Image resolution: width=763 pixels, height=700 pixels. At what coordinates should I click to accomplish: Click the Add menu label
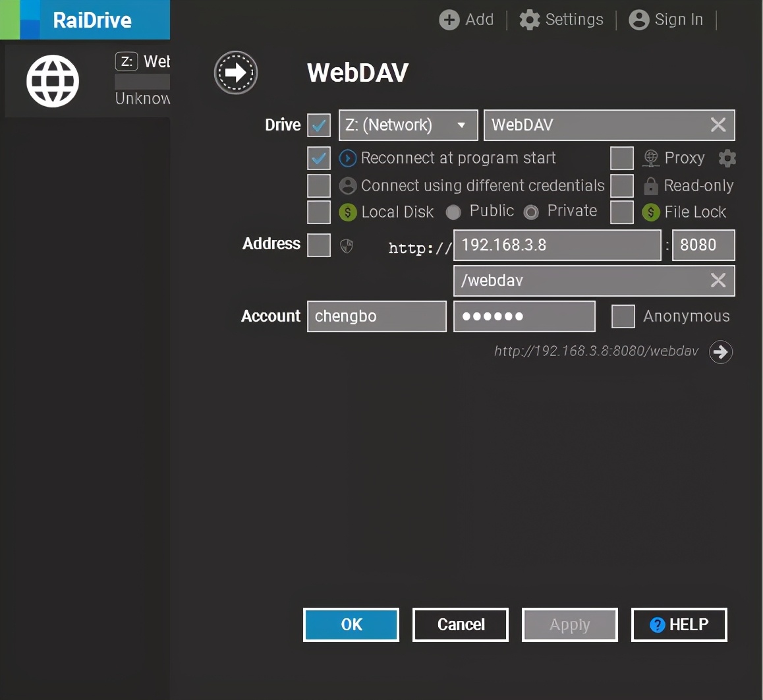[x=479, y=20]
